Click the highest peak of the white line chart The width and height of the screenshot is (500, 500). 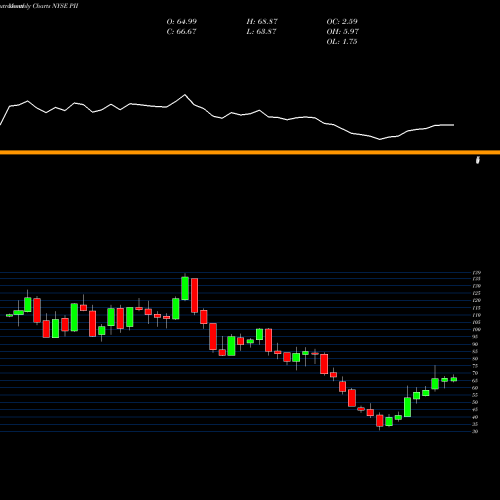[185, 95]
